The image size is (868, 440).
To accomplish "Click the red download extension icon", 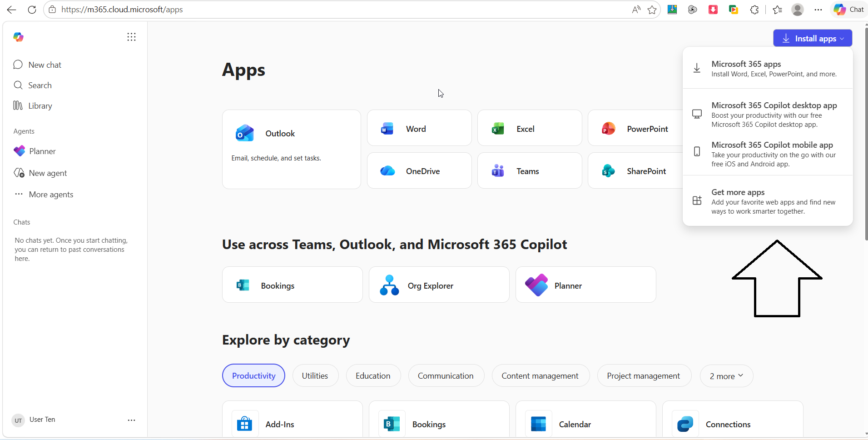I will [x=713, y=10].
